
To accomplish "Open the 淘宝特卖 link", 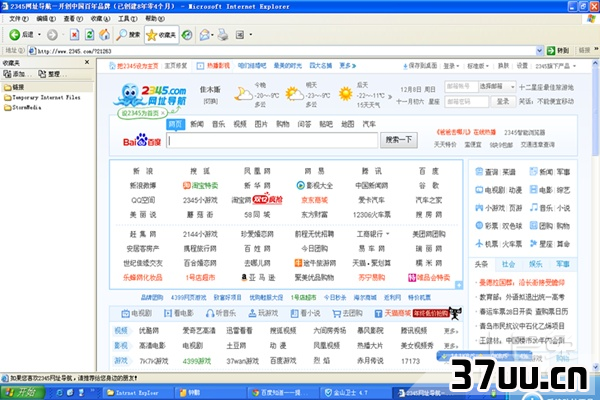I will click(200, 186).
